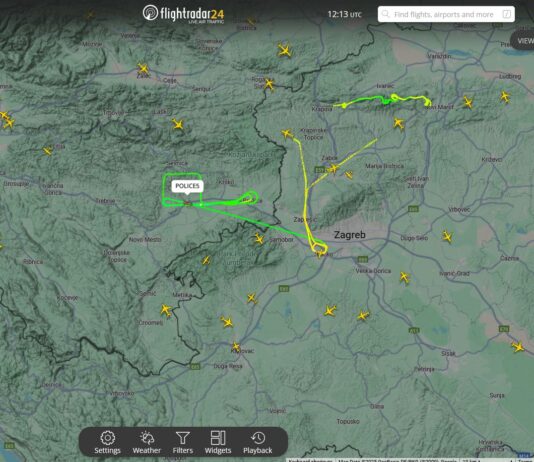This screenshot has width=534, height=462.
Task: Focus the Find flights search field
Action: 446,14
